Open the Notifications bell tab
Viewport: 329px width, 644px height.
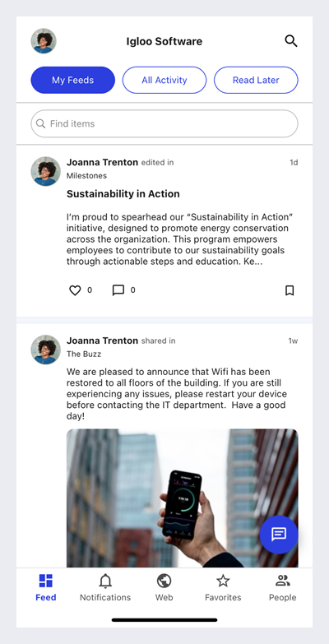[105, 588]
